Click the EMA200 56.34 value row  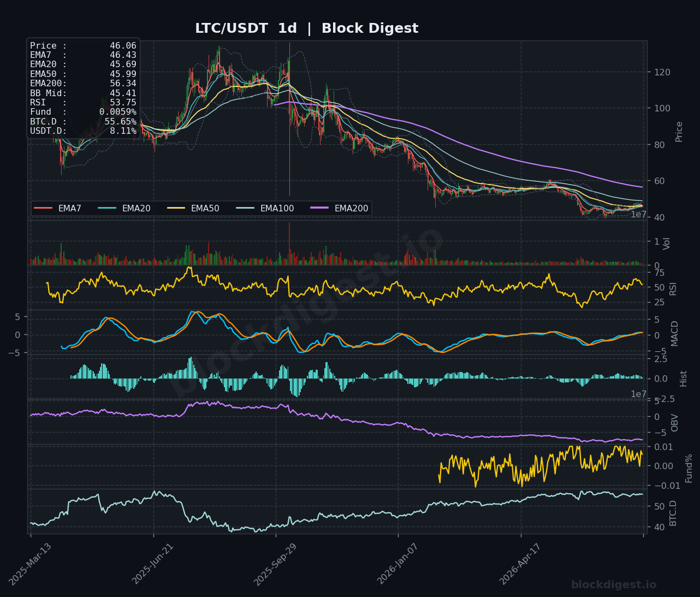point(83,84)
